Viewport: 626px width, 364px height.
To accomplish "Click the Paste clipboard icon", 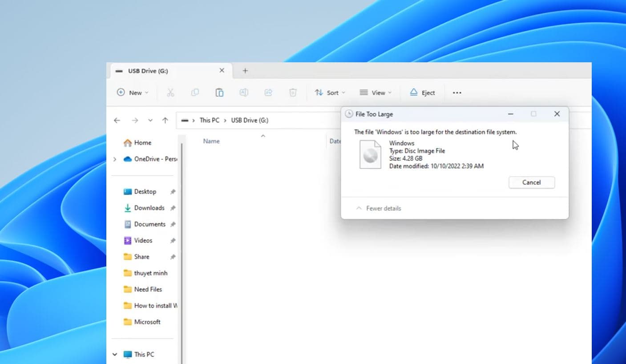I will coord(219,93).
